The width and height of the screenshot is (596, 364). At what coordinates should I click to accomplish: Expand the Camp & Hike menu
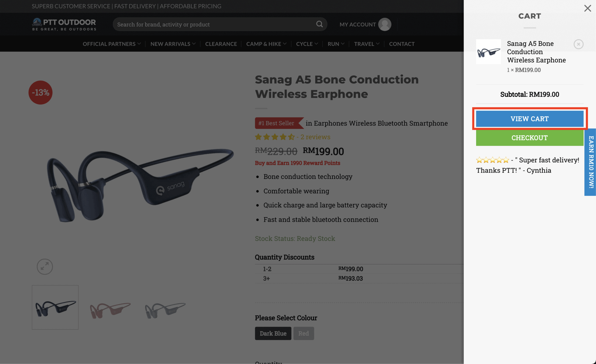(x=266, y=44)
